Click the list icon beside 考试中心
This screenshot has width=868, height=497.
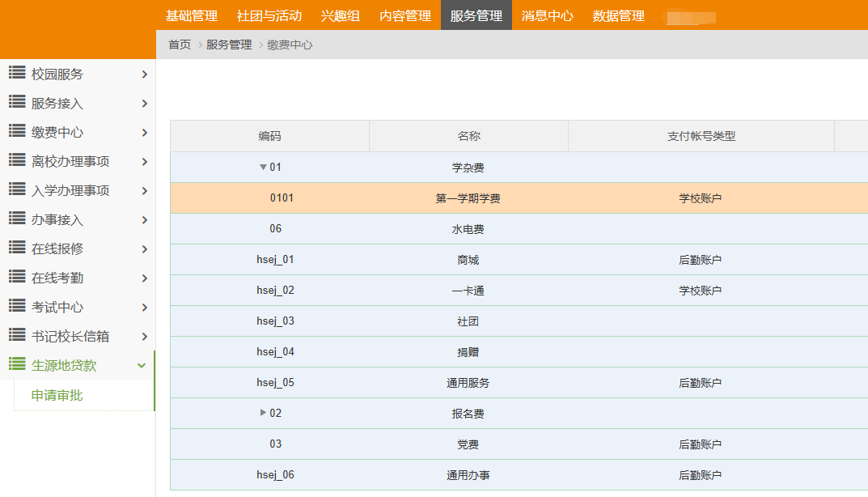(17, 306)
